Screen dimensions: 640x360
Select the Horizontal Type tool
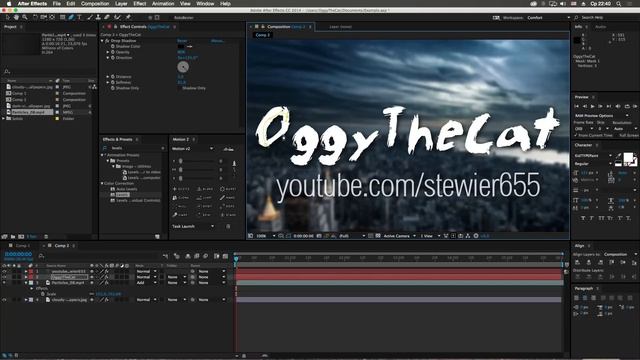[x=80, y=18]
